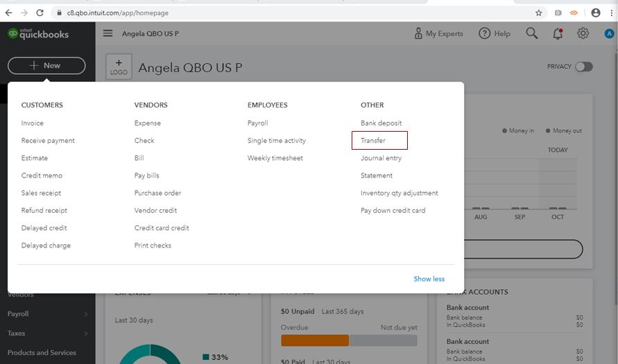Open Products and Services in the sidebar

[x=42, y=353]
